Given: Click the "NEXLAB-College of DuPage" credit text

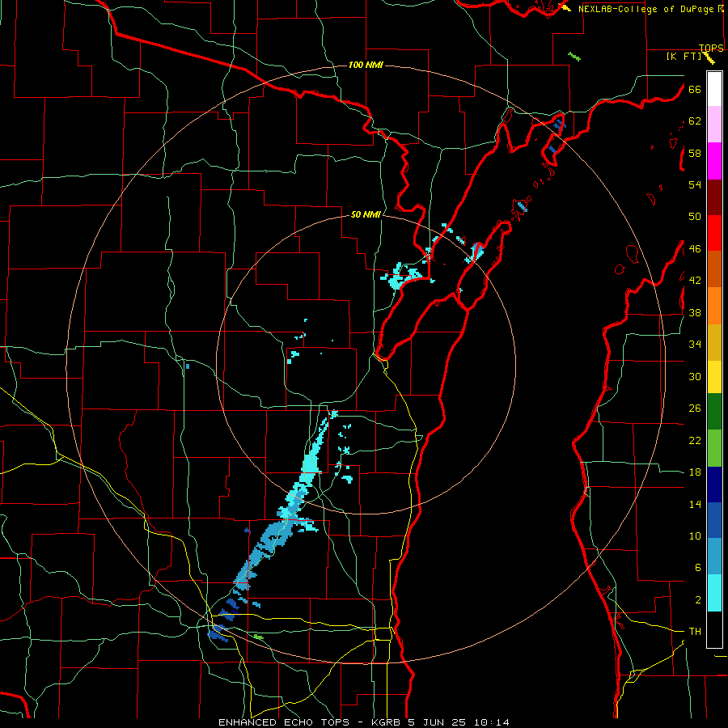Looking at the screenshot, I should pos(647,9).
